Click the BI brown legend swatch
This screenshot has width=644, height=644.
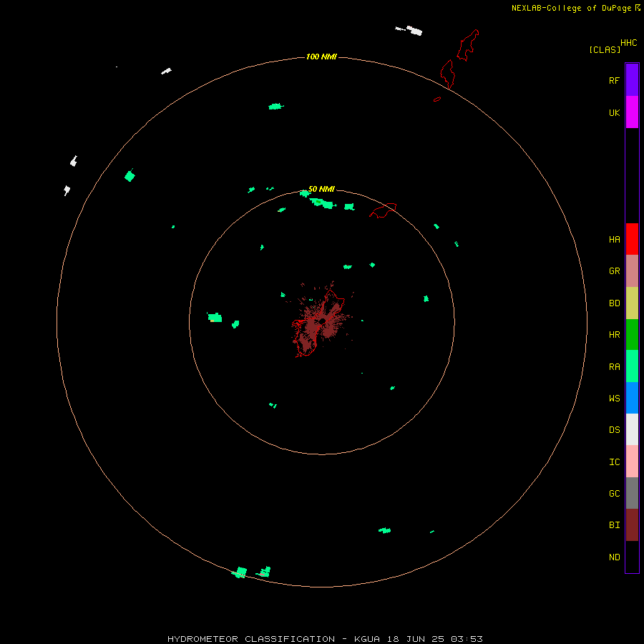click(x=632, y=525)
